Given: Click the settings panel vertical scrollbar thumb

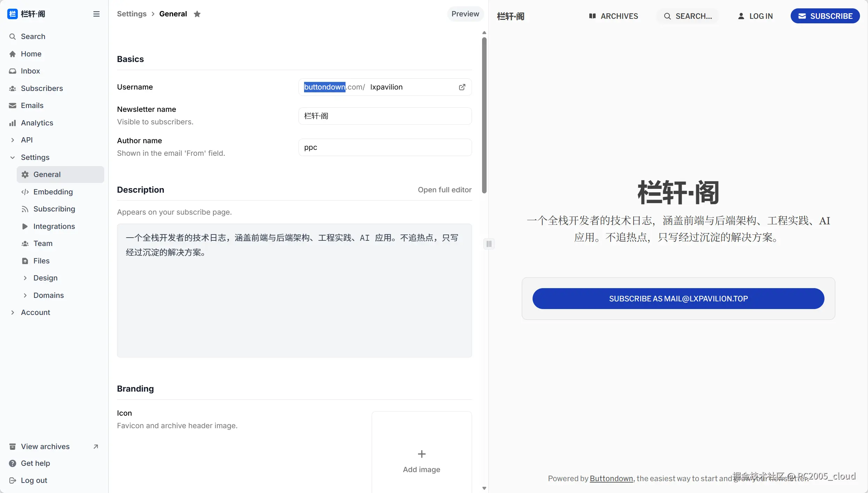Looking at the screenshot, I should tap(484, 115).
